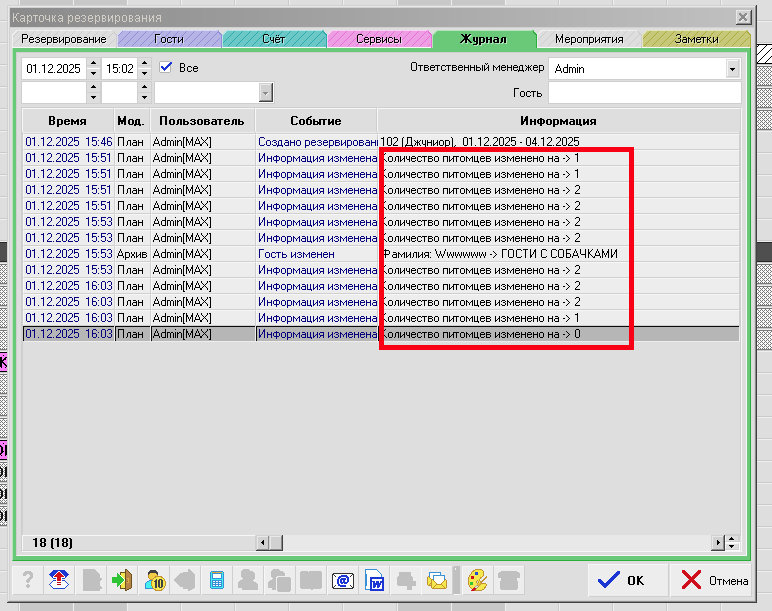
Task: Click the door check-in icon
Action: coord(122,580)
